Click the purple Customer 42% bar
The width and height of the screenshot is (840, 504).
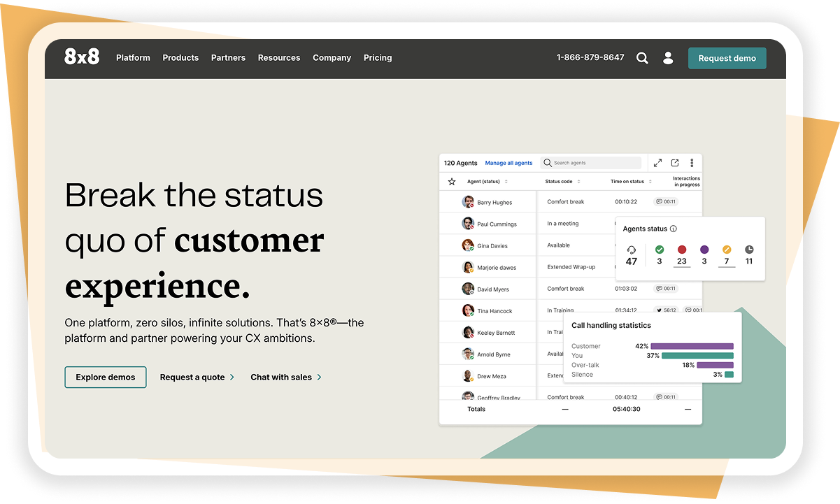point(692,346)
